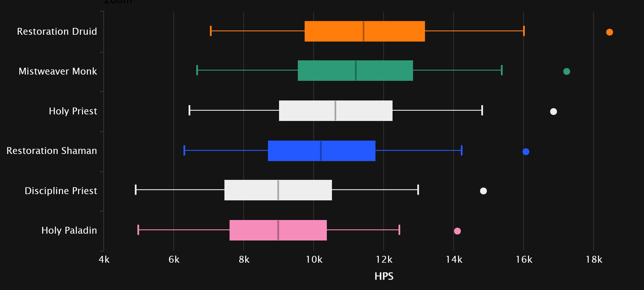
Task: Select the Restoration Shaman label text
Action: 52,151
